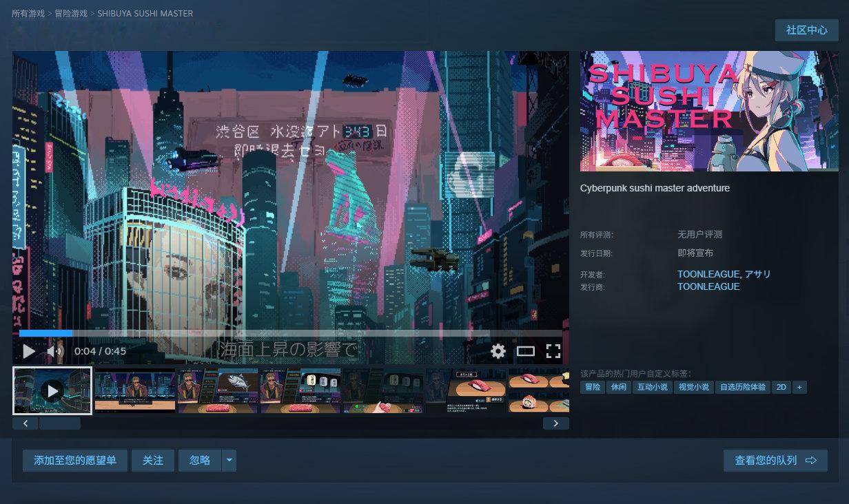
Task: Select the second screenshot thumbnail in the strip
Action: pos(135,390)
